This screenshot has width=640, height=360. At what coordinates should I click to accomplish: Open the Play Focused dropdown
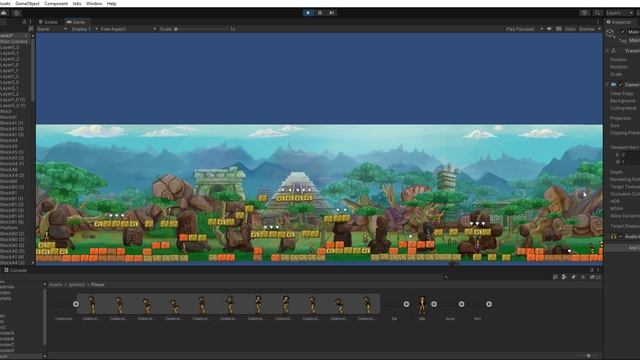[x=524, y=29]
